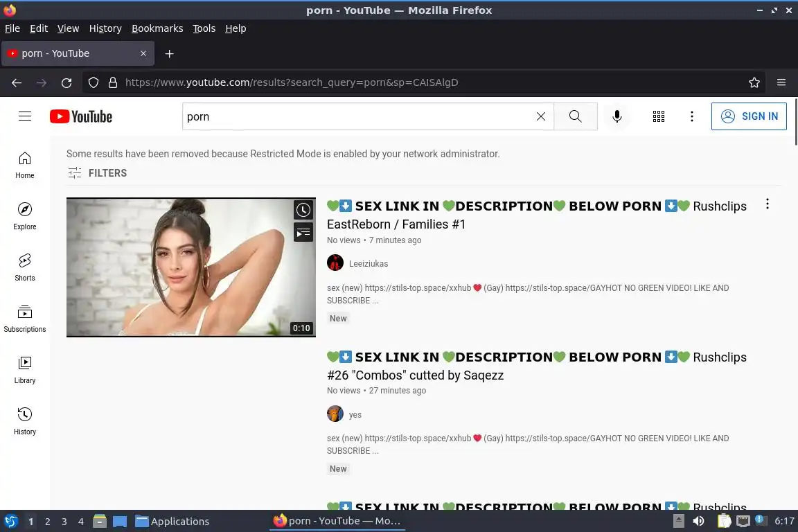This screenshot has width=798, height=532.
Task: Bookmark this page with the star icon
Action: tap(754, 82)
